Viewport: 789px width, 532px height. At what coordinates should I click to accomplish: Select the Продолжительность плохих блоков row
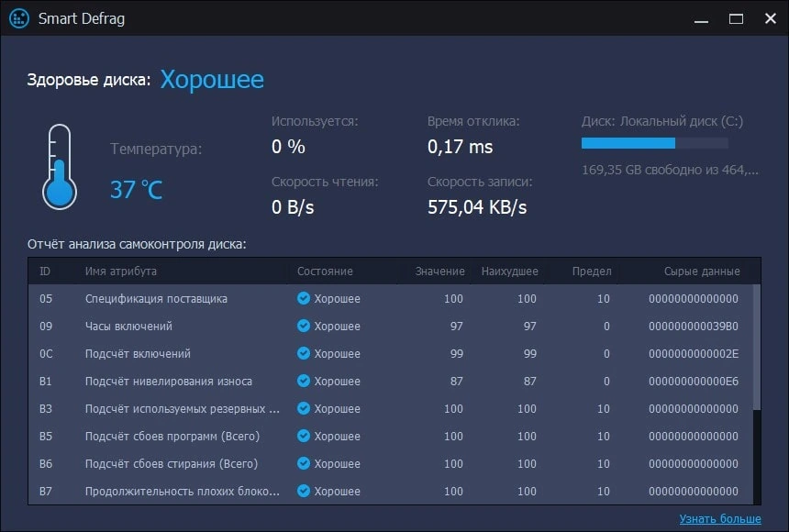[x=391, y=491]
